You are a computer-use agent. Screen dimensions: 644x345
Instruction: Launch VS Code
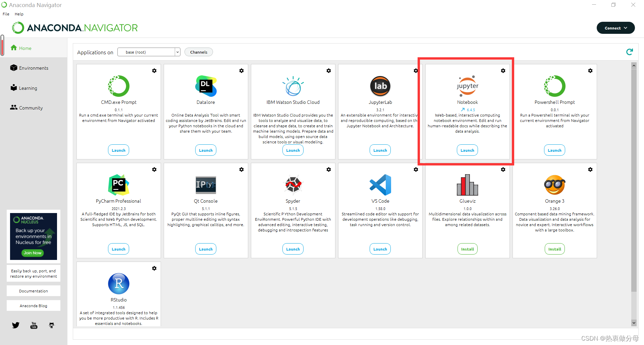click(380, 249)
